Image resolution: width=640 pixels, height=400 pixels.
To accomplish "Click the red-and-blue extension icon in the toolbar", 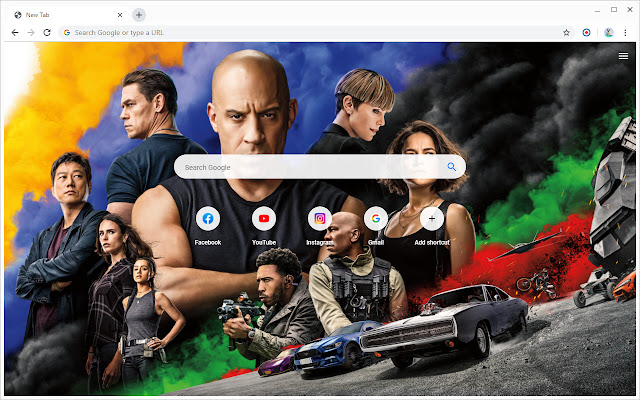I will coord(587,33).
